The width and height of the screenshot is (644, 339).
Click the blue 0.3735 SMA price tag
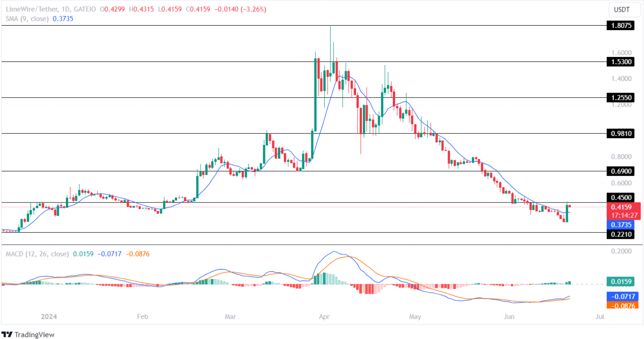(620, 225)
